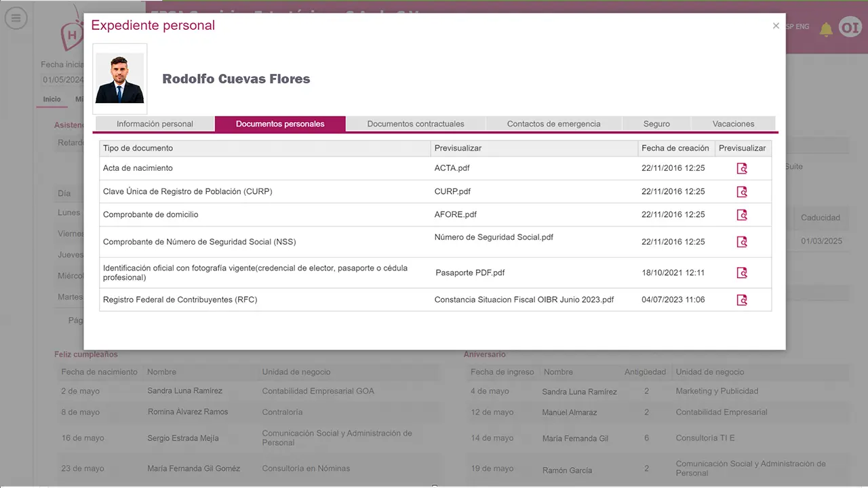Preview the Pasaporte PDF.pdf icon
Screen dimensions: 868x488
click(742, 272)
